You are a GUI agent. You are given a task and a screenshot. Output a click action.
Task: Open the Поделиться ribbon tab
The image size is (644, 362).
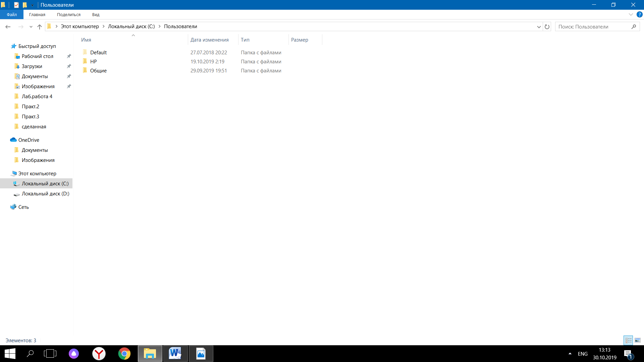tap(69, 14)
